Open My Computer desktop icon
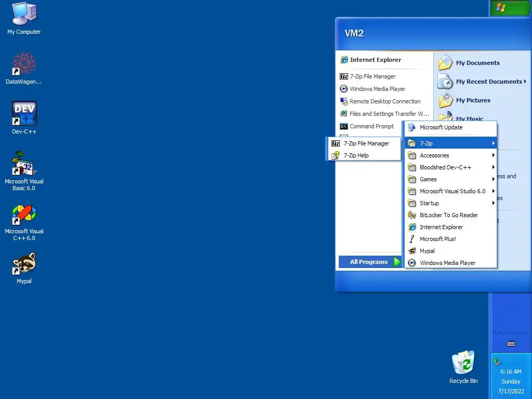532x399 pixels. coord(24,19)
